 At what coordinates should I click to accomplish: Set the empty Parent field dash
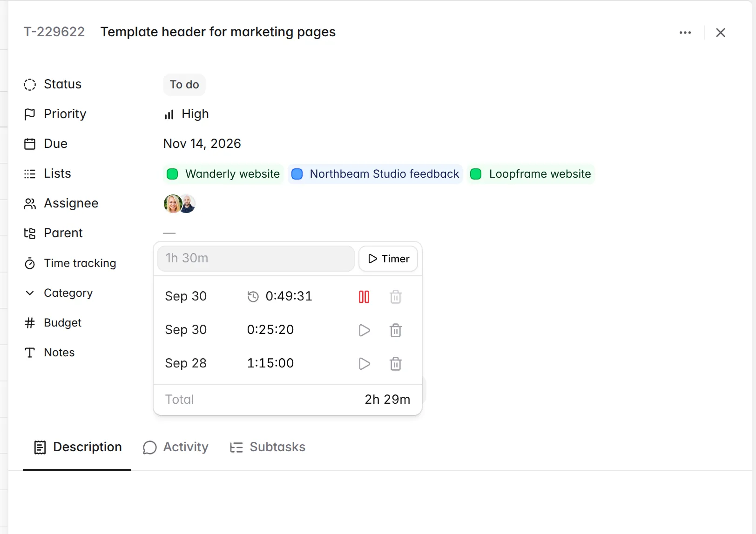[x=169, y=233]
